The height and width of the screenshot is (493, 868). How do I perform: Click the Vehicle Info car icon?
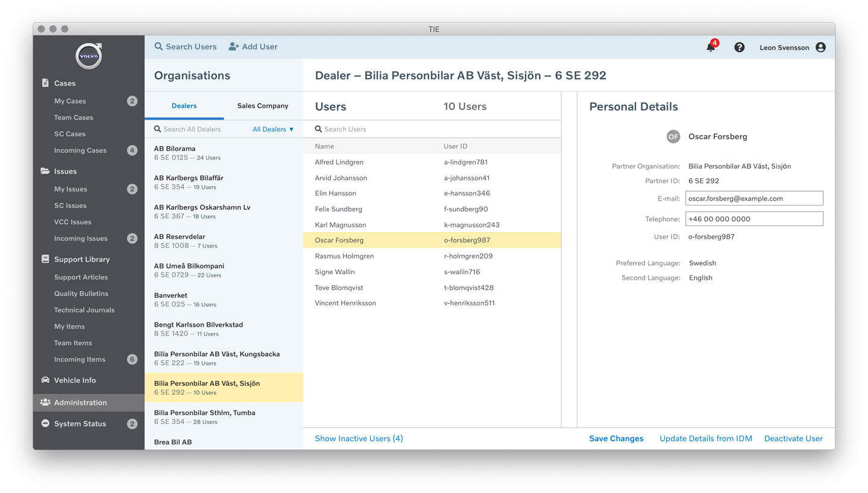(45, 380)
